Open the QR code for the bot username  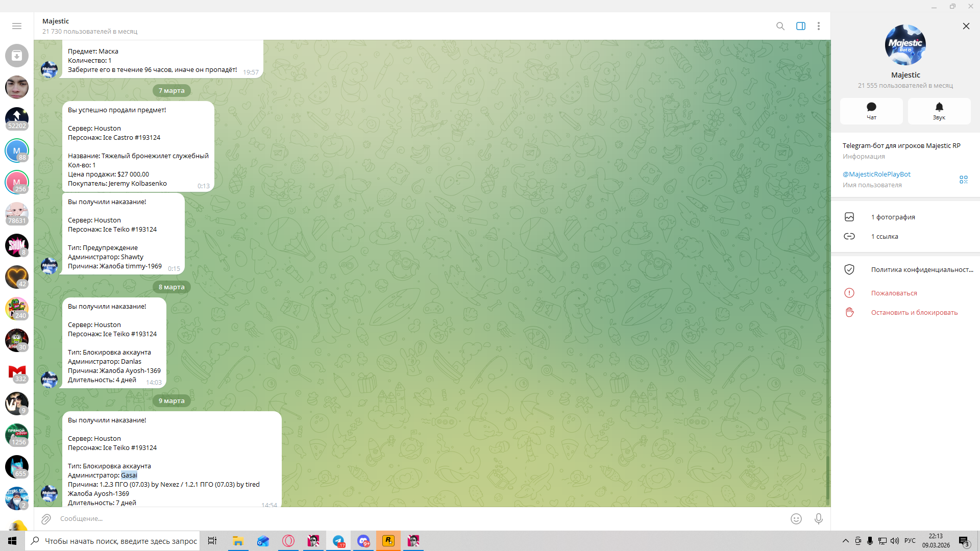coord(963,180)
